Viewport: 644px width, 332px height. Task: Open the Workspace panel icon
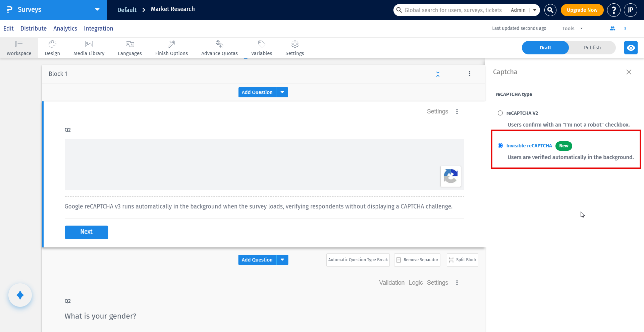(19, 48)
